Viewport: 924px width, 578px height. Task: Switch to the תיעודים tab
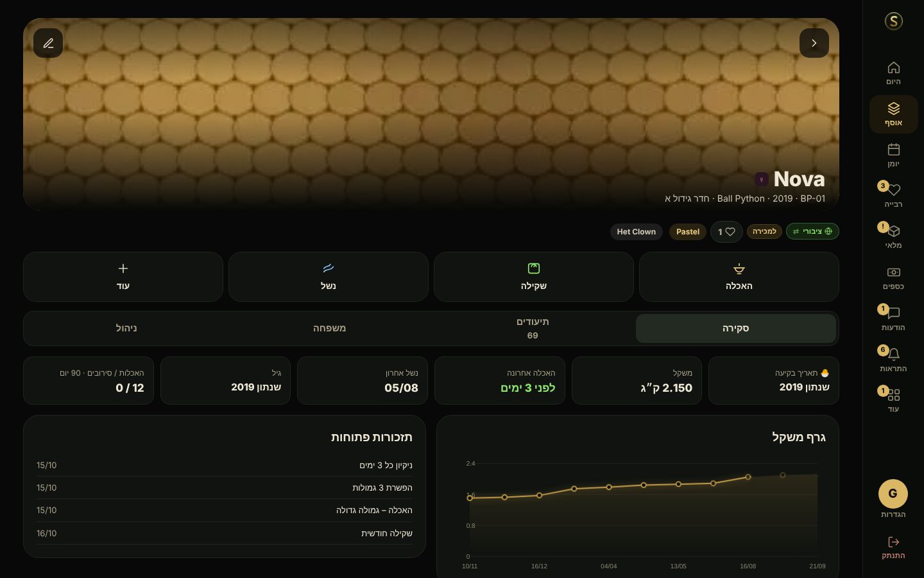coord(533,328)
